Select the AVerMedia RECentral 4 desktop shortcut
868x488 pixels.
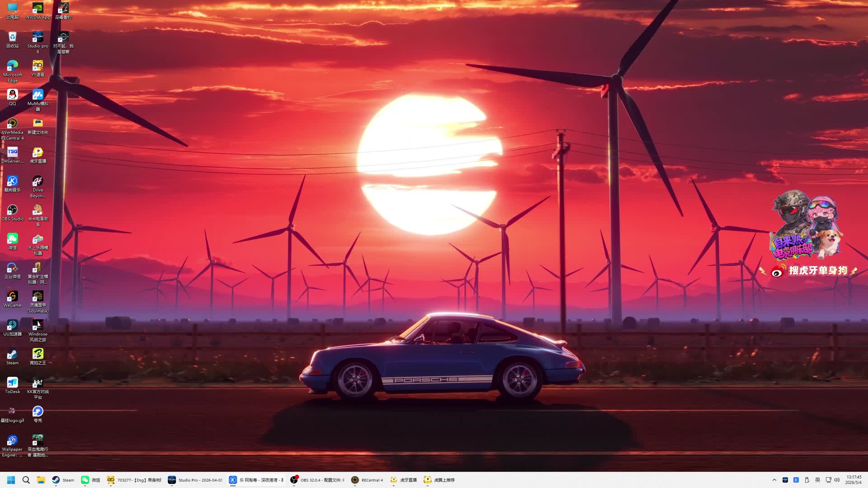pyautogui.click(x=12, y=129)
